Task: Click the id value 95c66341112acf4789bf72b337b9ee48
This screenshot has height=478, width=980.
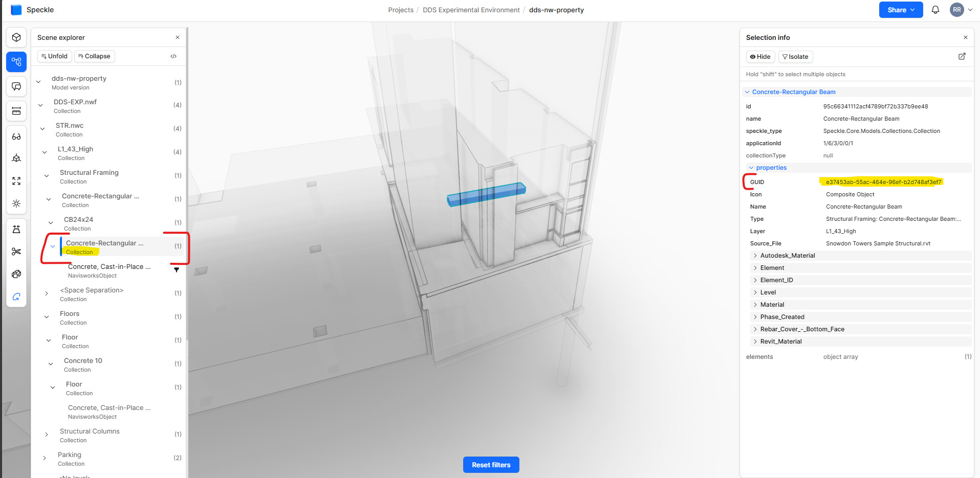Action: tap(876, 106)
